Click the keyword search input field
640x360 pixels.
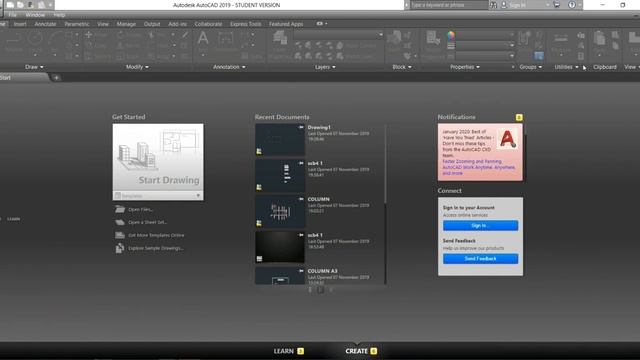[x=448, y=5]
